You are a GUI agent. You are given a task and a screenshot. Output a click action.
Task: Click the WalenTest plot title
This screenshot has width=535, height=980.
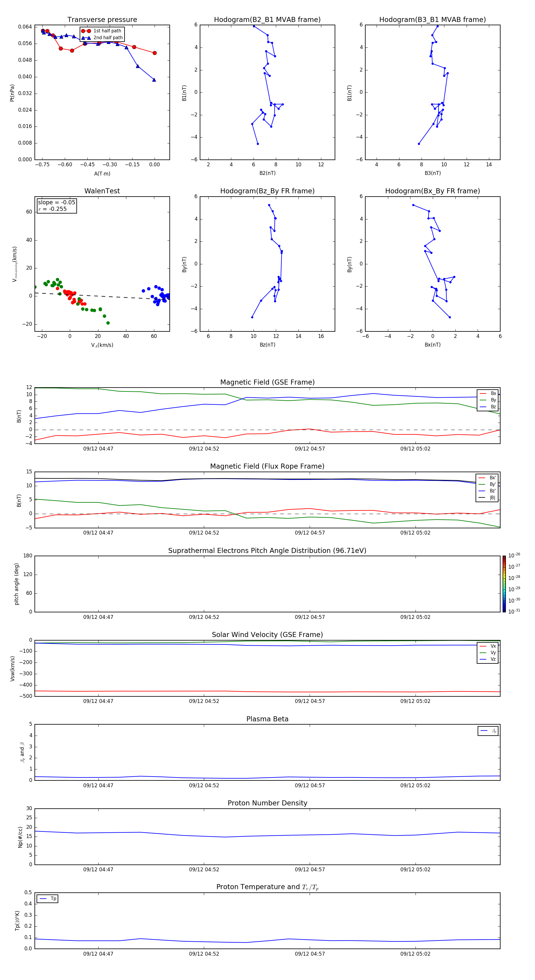point(102,191)
